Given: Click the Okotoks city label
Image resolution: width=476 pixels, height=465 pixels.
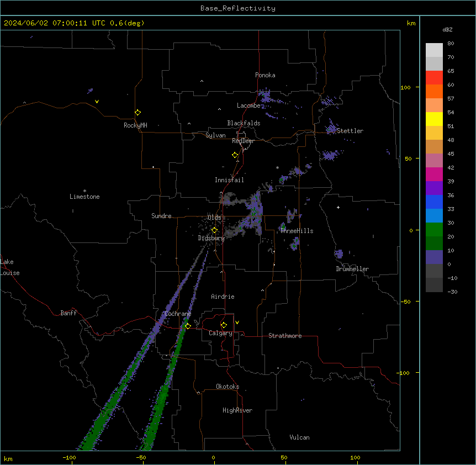Looking at the screenshot, I should pyautogui.click(x=228, y=387).
